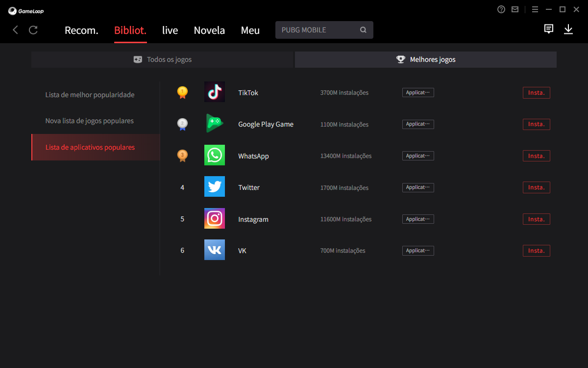Click the WhatsApp app icon

coord(215,156)
